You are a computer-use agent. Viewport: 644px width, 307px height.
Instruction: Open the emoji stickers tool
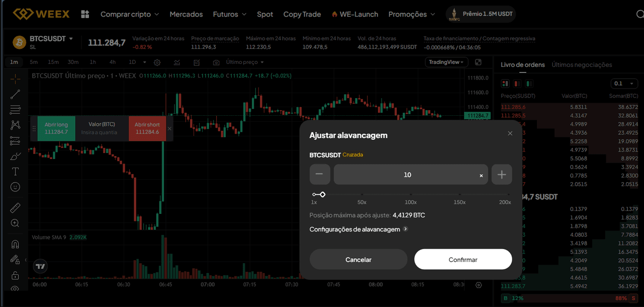(x=15, y=187)
